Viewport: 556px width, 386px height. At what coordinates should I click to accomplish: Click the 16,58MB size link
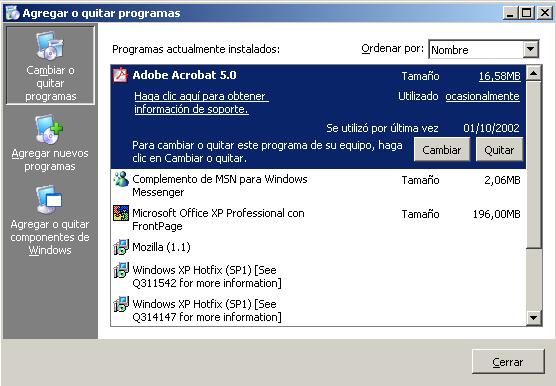(x=499, y=76)
